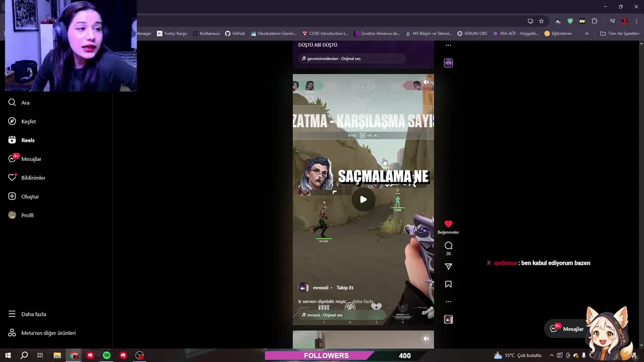
Task: Toggle mute on the current reel
Action: point(426,82)
